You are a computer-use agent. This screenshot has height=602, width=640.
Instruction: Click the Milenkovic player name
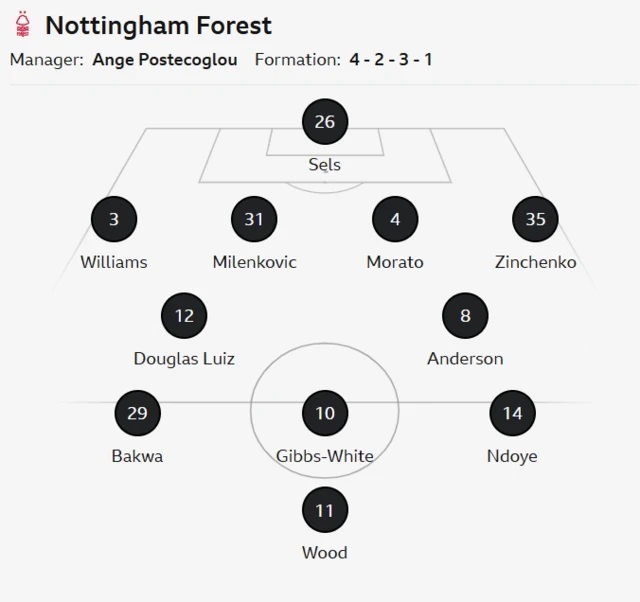pos(254,262)
